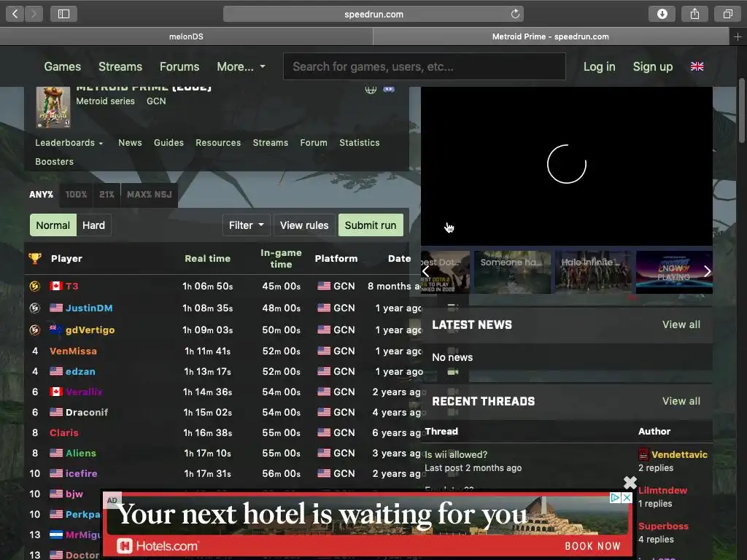Click the Canadian flag next to T3
Image resolution: width=747 pixels, height=560 pixels.
tap(56, 286)
